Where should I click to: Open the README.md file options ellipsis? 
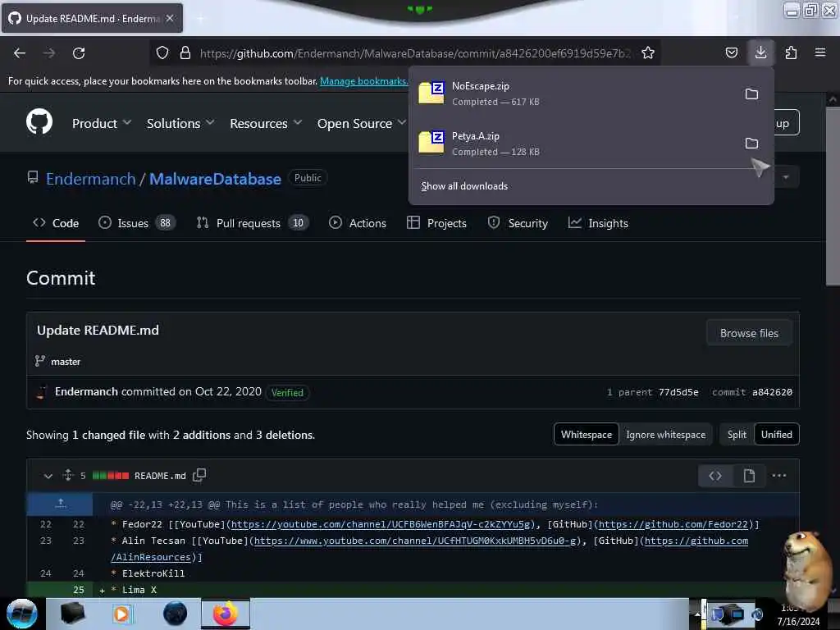coord(779,475)
